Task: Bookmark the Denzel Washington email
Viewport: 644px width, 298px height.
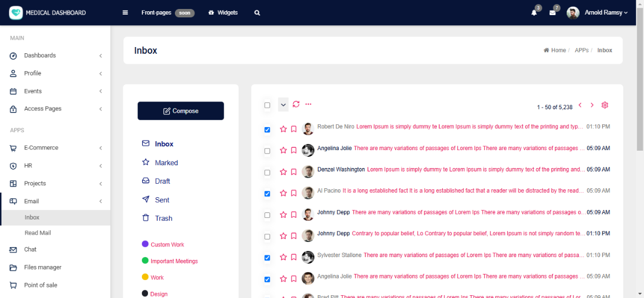Action: (294, 172)
